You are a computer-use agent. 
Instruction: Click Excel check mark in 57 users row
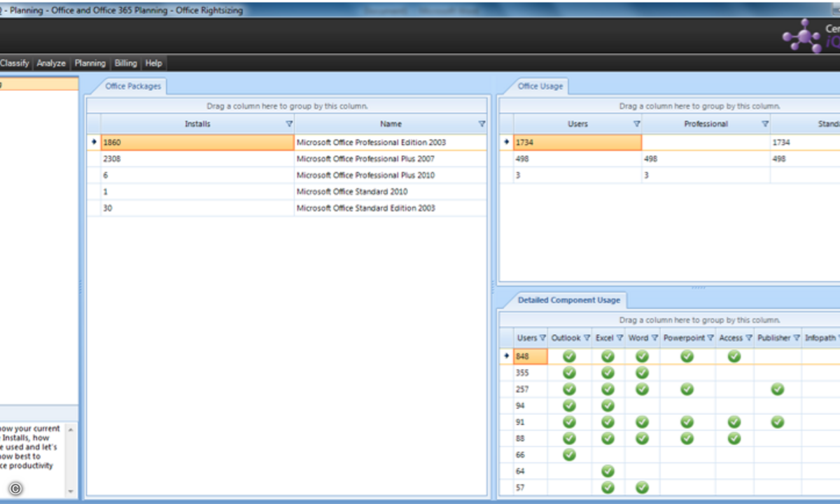(x=608, y=487)
